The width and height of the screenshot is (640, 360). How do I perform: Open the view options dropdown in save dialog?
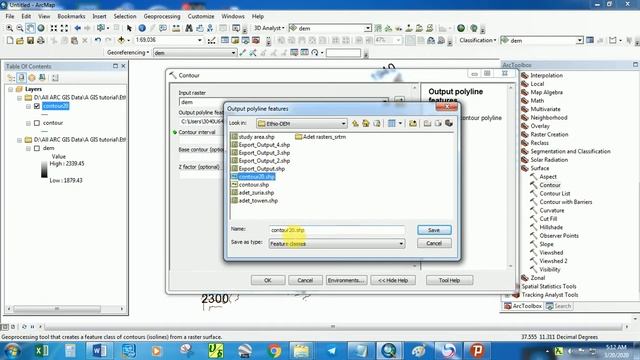click(x=400, y=123)
